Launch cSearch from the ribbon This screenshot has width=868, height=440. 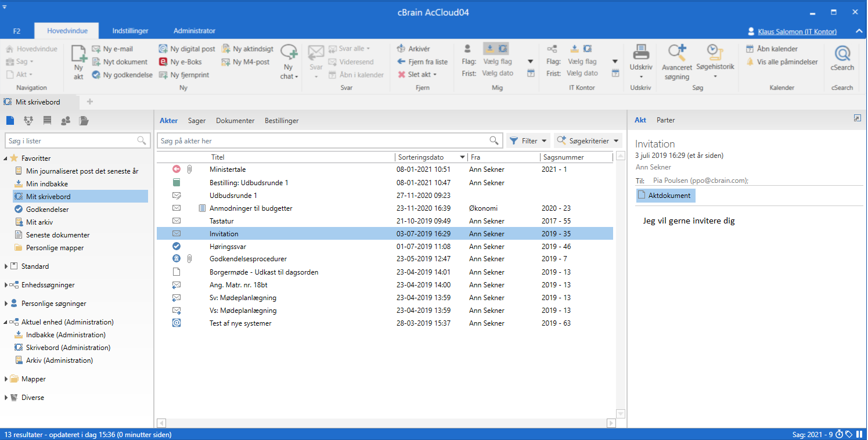click(x=842, y=59)
